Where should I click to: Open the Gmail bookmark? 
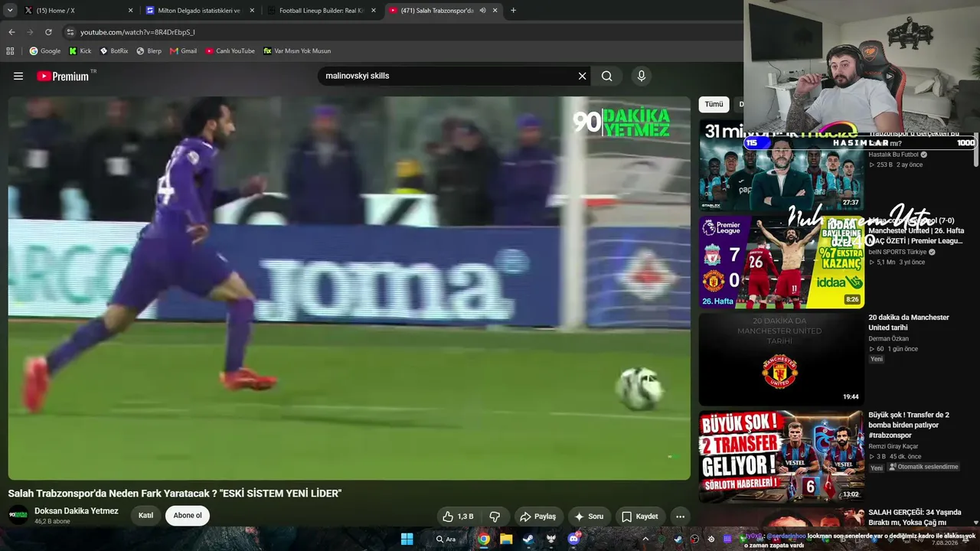click(x=184, y=51)
